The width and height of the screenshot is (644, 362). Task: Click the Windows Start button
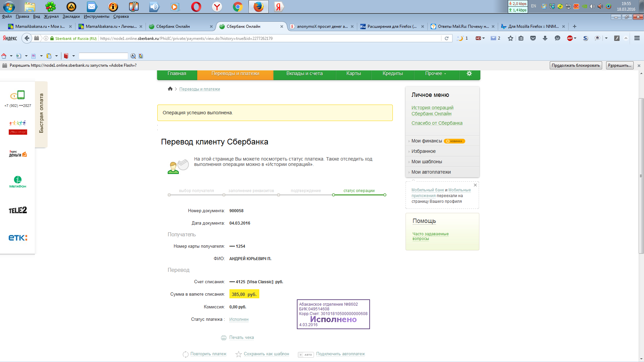9,7
